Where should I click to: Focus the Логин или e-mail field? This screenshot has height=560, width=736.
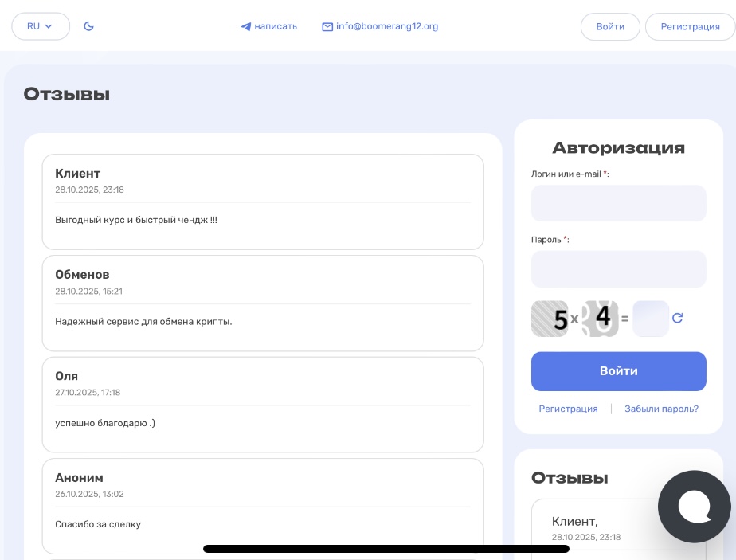coord(618,203)
